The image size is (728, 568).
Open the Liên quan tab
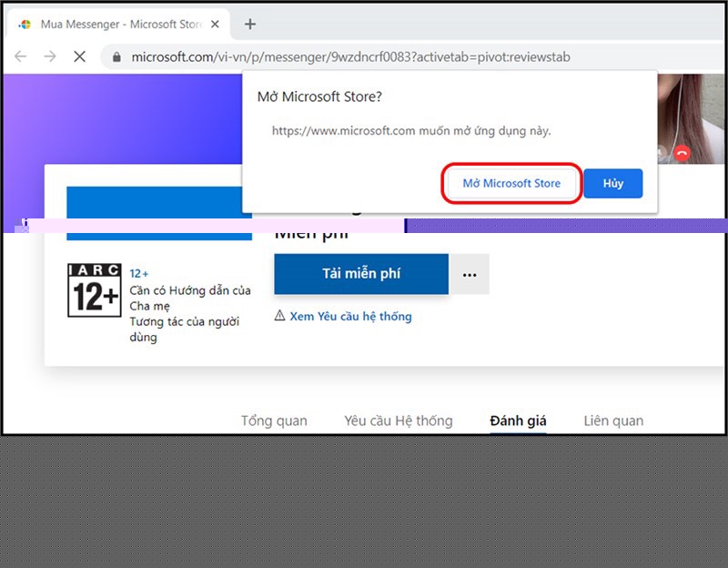613,421
